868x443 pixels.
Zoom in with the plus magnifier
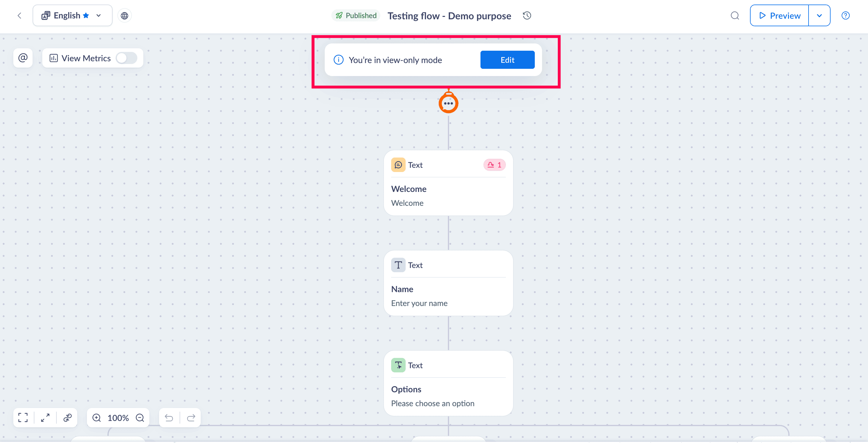point(97,417)
